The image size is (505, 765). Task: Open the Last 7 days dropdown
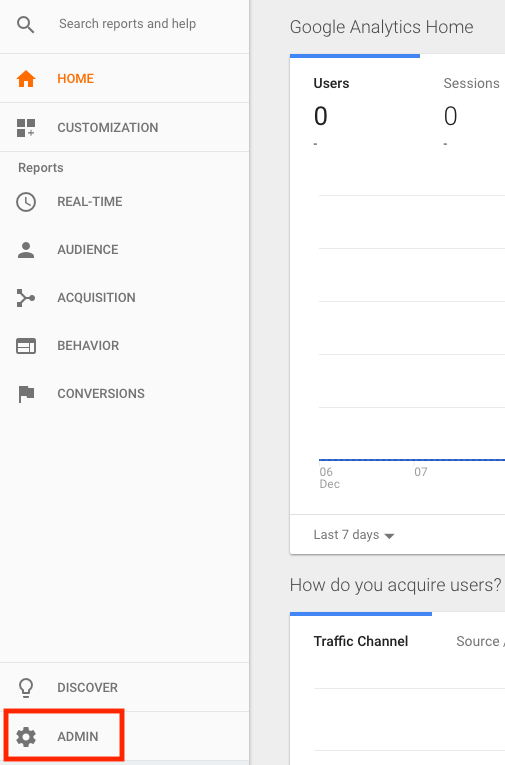(354, 535)
